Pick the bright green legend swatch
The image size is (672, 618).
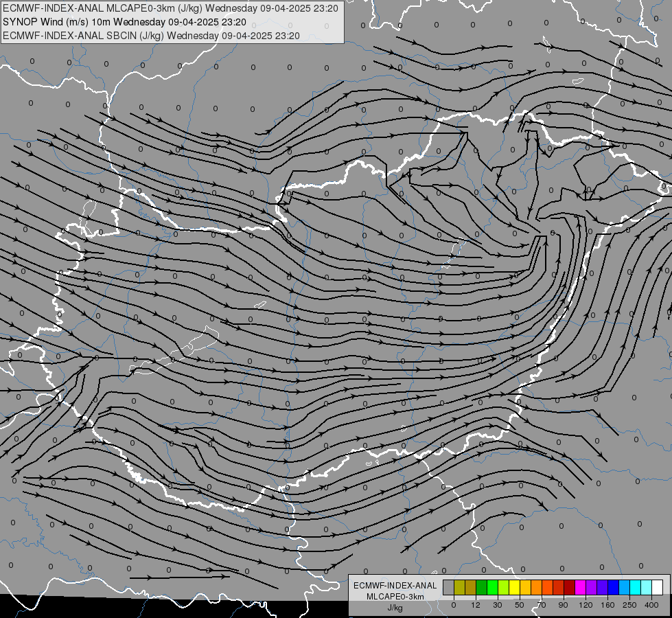pyautogui.click(x=492, y=588)
